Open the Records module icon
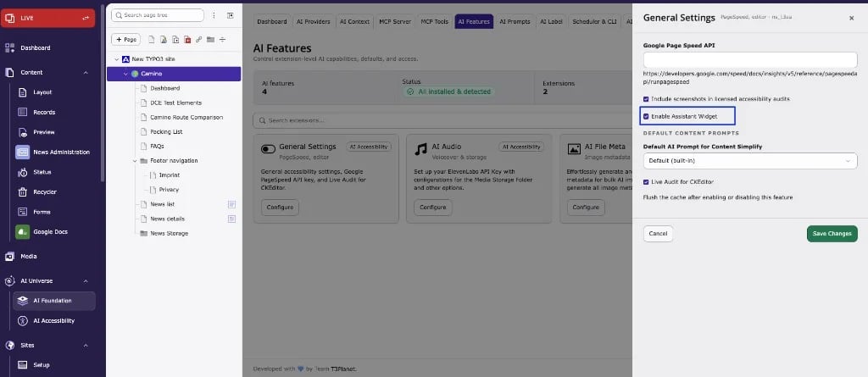This screenshot has height=377, width=868. (23, 113)
